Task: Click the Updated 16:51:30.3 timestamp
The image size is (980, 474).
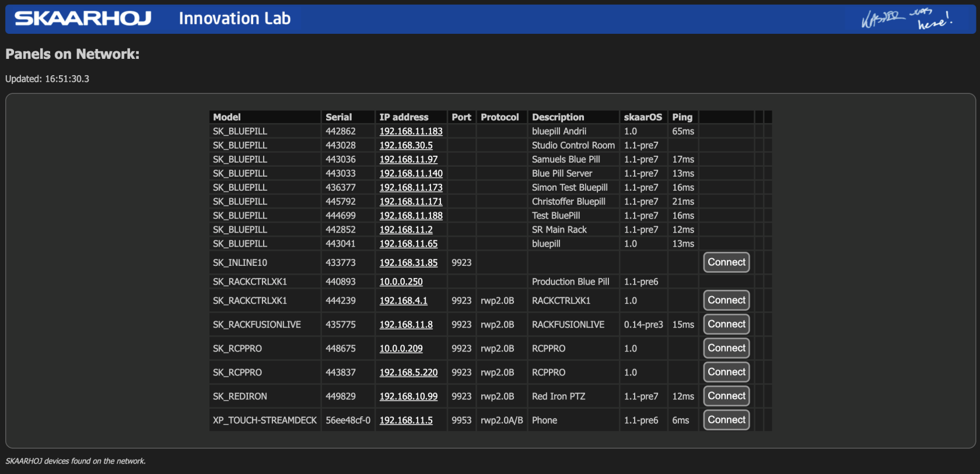Action: 47,79
